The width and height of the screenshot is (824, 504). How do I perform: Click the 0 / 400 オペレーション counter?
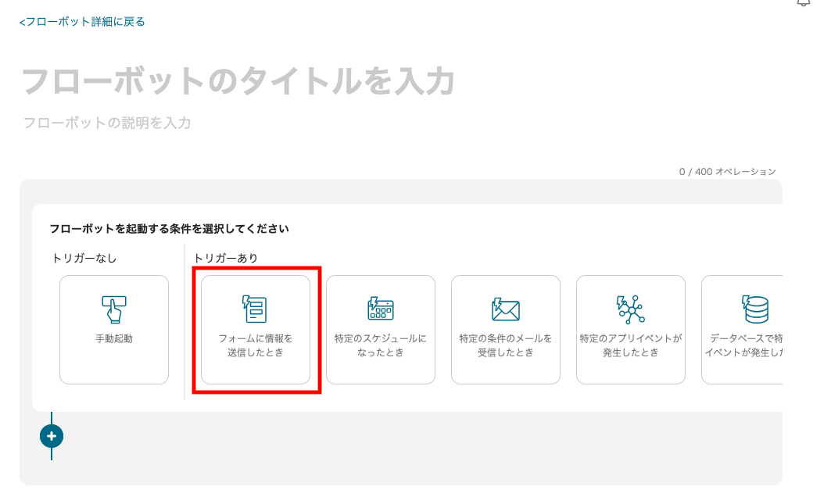point(728,171)
